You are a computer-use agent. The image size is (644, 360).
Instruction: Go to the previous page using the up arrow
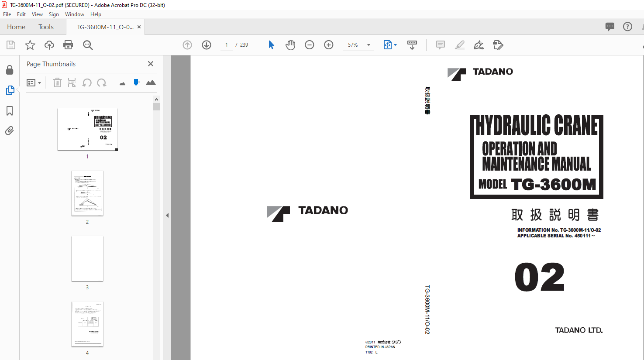click(x=187, y=45)
